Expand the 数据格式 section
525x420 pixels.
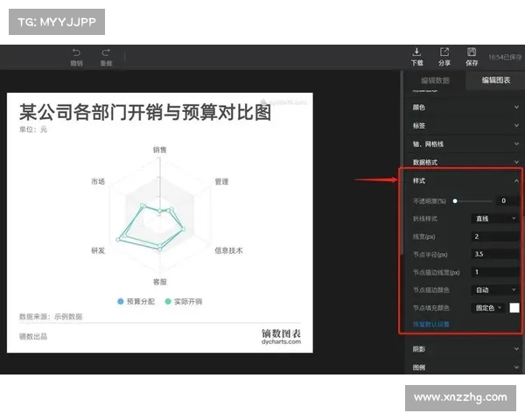(x=465, y=162)
